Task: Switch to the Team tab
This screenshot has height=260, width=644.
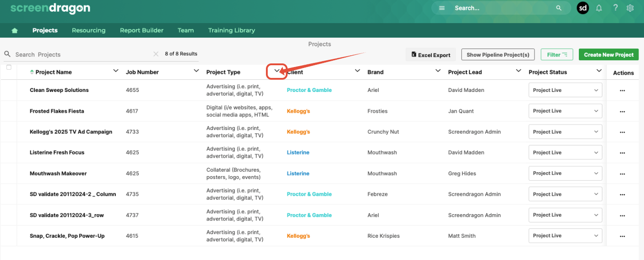Action: tap(186, 30)
